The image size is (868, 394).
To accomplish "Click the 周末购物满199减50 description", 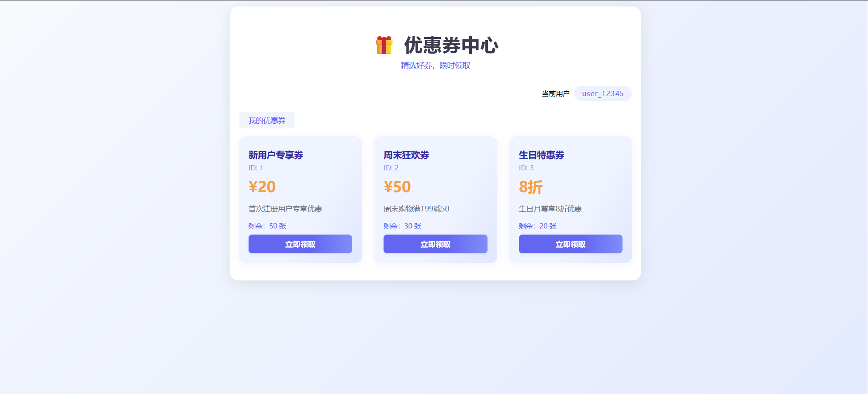I will pos(416,209).
